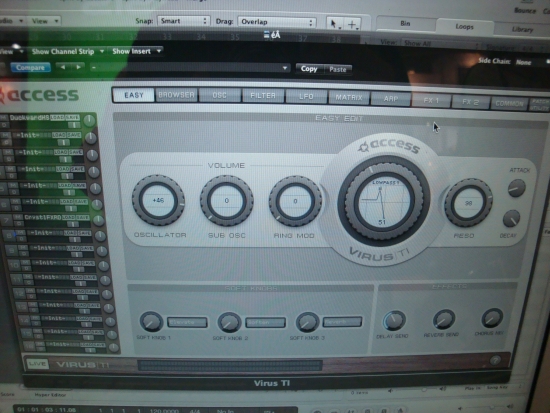550x413 pixels.
Task: Click the Copy button
Action: pyautogui.click(x=309, y=69)
